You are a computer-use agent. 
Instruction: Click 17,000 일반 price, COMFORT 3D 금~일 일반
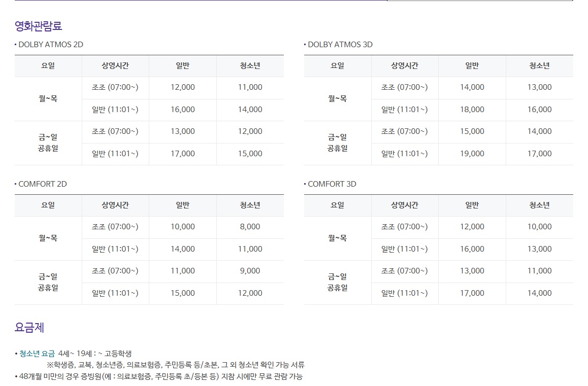click(472, 293)
